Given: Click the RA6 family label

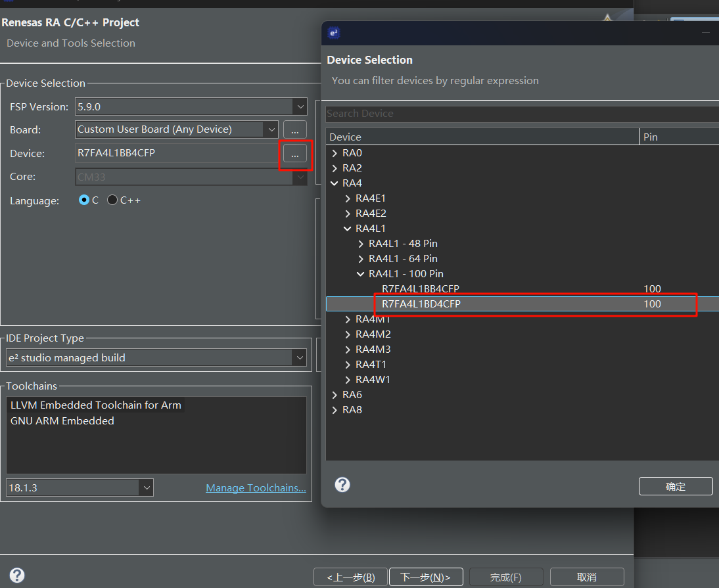Looking at the screenshot, I should pos(352,395).
